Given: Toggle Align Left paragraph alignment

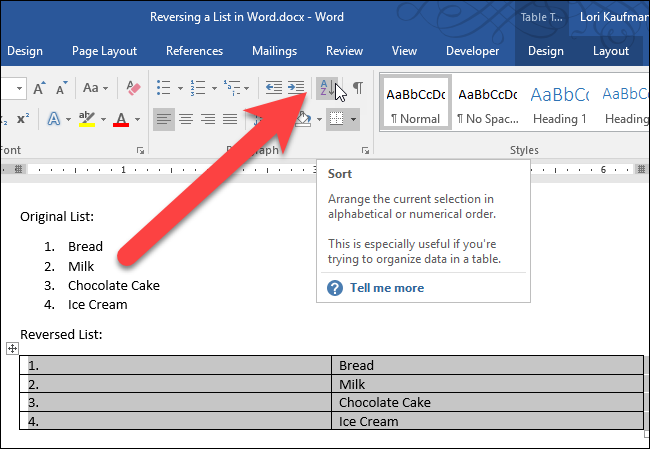Looking at the screenshot, I should (163, 120).
